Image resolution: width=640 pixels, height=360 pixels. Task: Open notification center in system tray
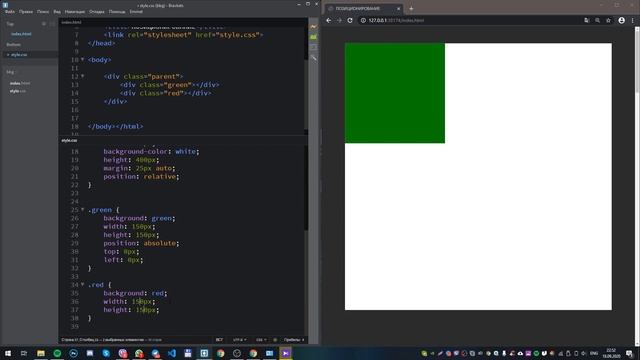point(630,353)
